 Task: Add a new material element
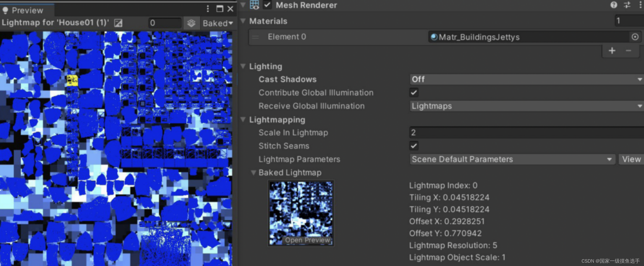pos(612,51)
